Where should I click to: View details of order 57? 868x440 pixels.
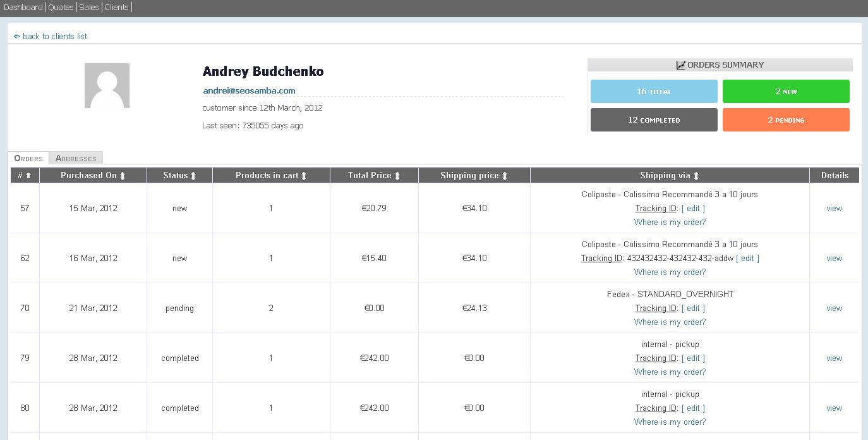(x=834, y=208)
